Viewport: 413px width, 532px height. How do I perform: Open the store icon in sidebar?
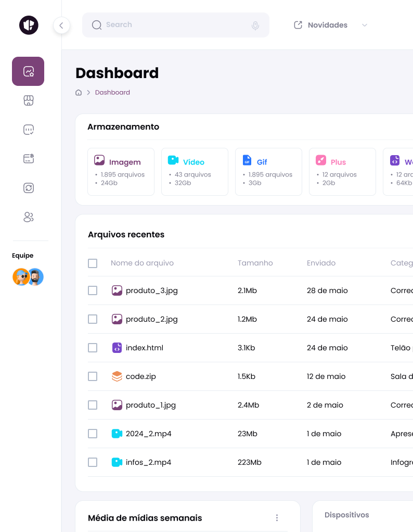[29, 100]
